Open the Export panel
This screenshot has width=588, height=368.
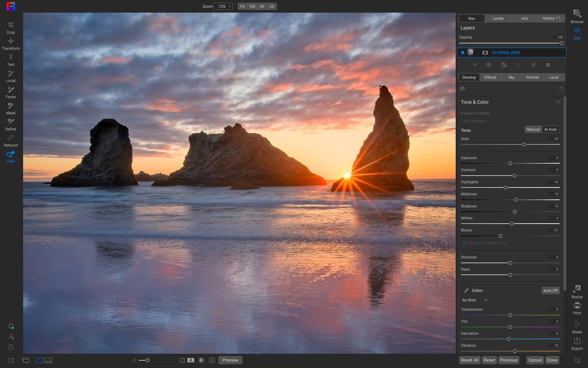(x=576, y=343)
